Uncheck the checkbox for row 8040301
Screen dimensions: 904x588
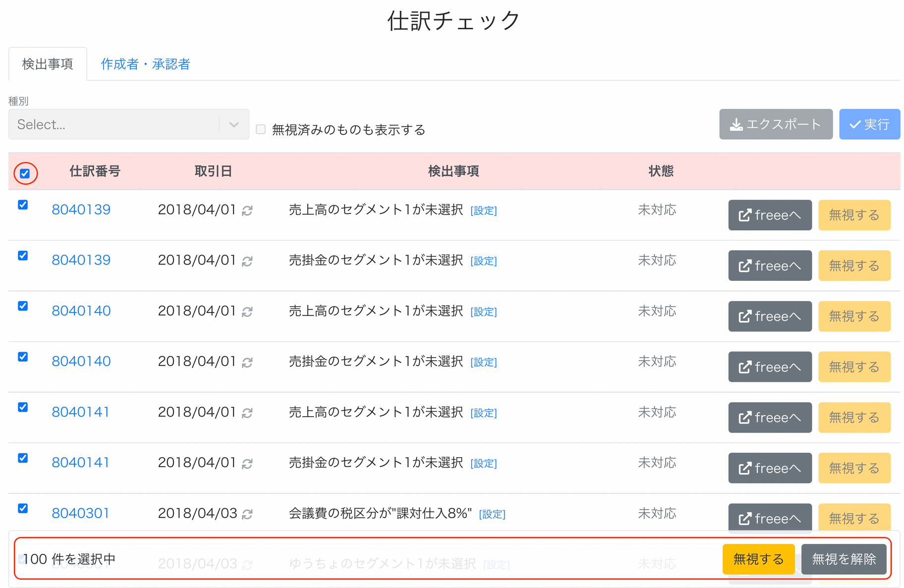coord(23,508)
